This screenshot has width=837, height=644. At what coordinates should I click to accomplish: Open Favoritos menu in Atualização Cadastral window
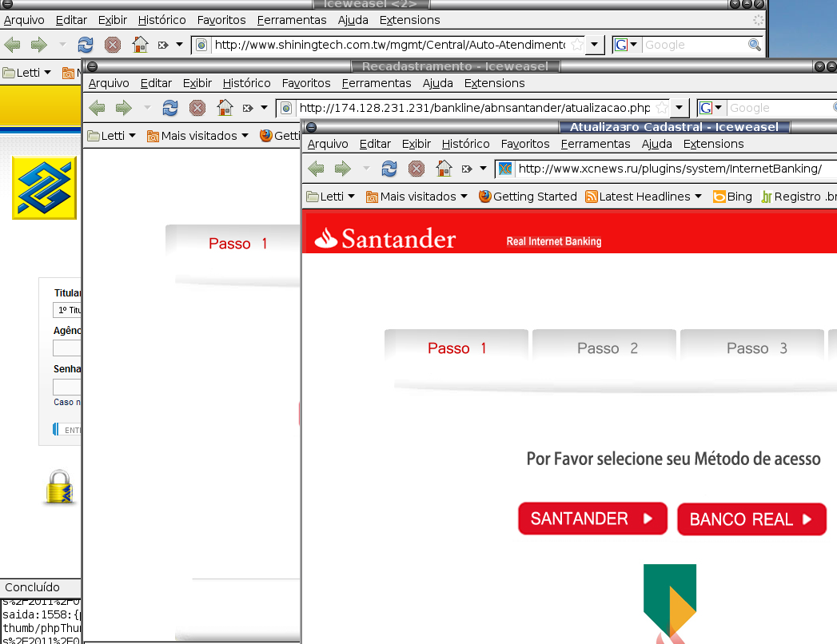point(525,144)
